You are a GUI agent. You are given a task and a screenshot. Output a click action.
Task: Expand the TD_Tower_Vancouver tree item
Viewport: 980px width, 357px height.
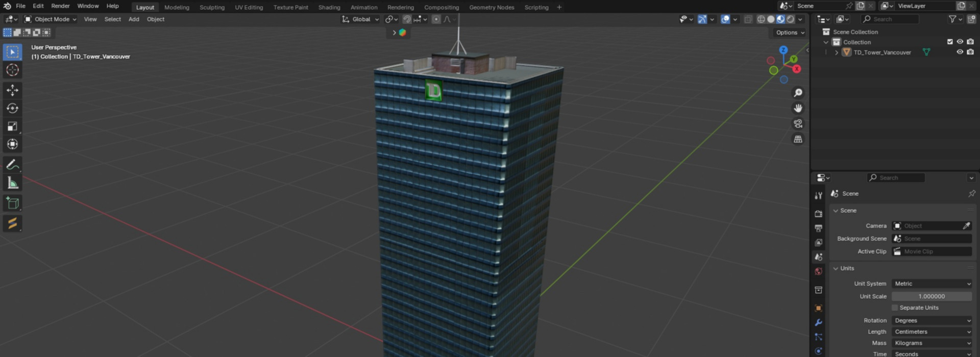(836, 53)
